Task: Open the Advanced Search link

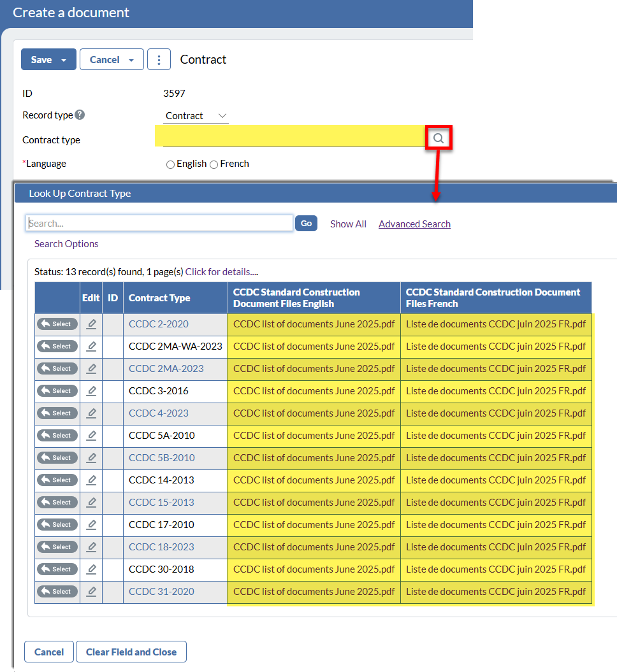Action: [x=414, y=224]
